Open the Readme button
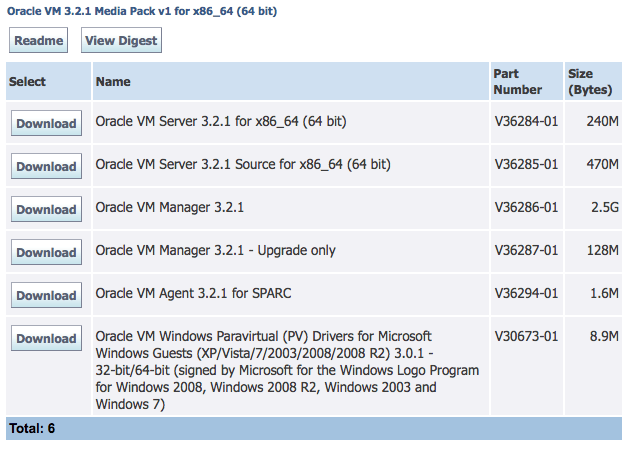Screen dimensions: 631x451 39,40
